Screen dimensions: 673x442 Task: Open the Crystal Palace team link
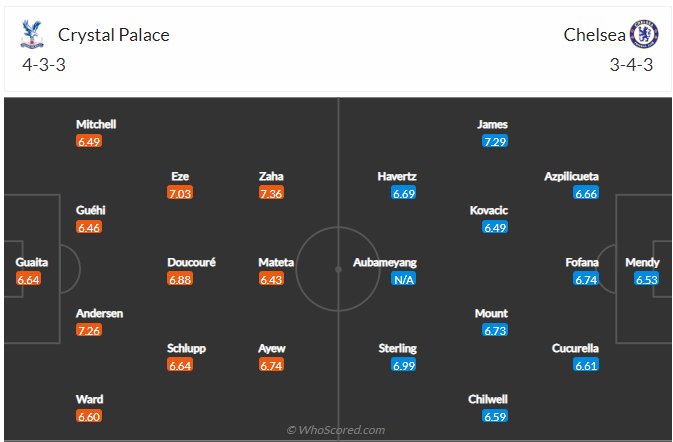click(113, 35)
